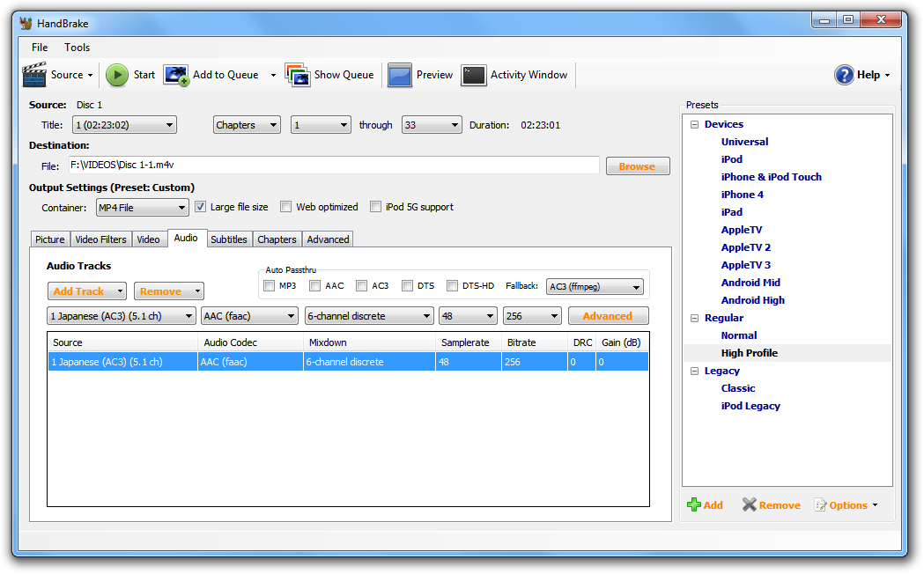Open the Chapters mode dropdown
Image resolution: width=924 pixels, height=574 pixels.
click(247, 125)
